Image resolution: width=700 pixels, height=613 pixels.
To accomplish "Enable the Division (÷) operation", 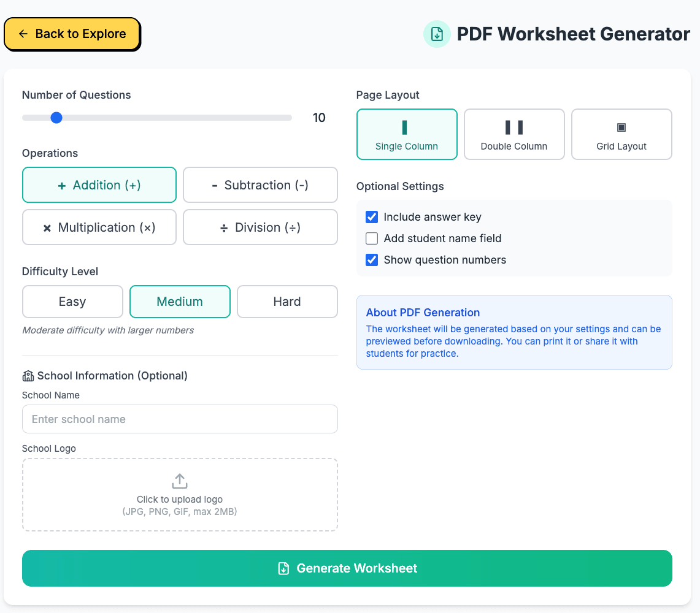I will point(260,227).
